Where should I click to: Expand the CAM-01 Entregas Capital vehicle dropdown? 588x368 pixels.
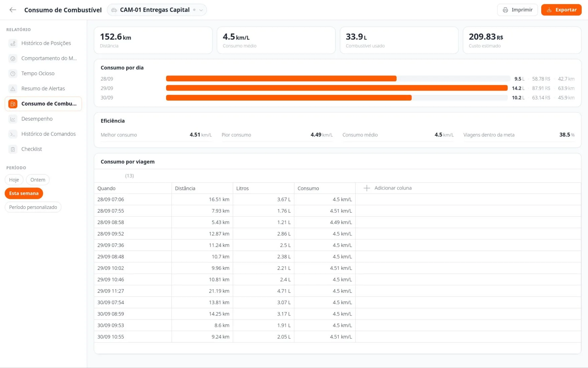point(157,10)
